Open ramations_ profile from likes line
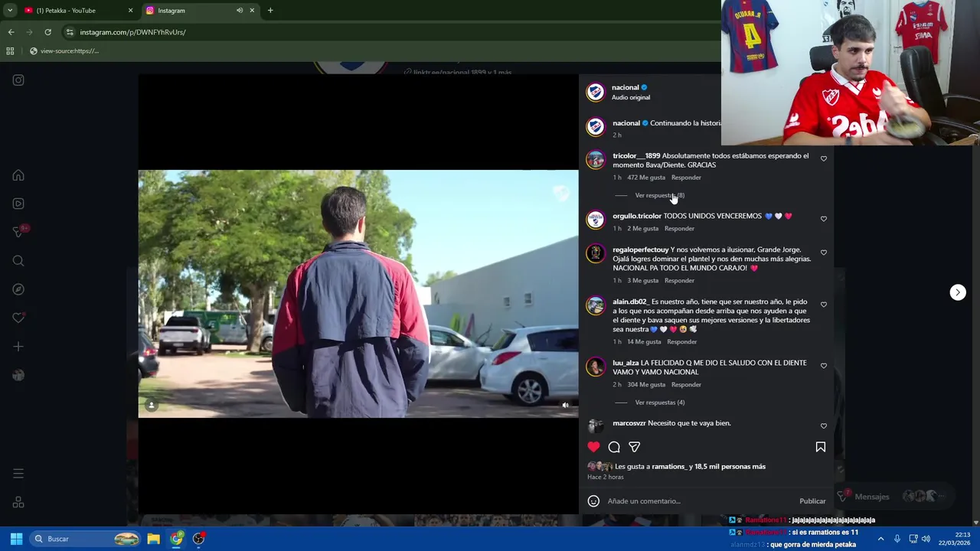The width and height of the screenshot is (980, 551). tap(669, 467)
